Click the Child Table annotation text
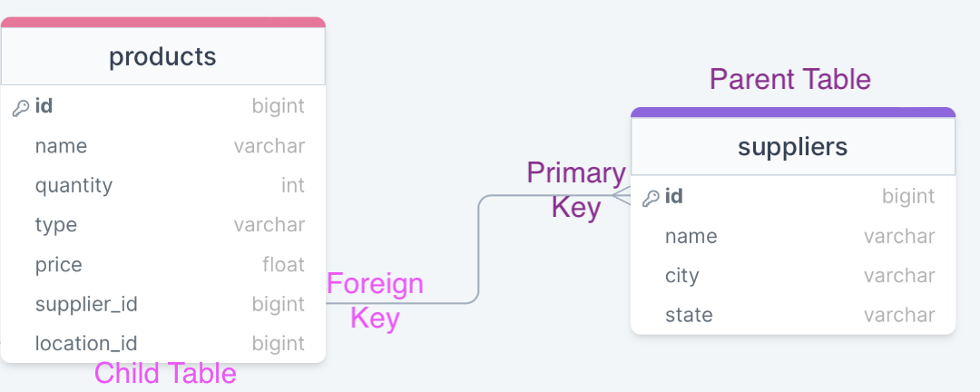Image resolution: width=980 pixels, height=392 pixels. 166,373
